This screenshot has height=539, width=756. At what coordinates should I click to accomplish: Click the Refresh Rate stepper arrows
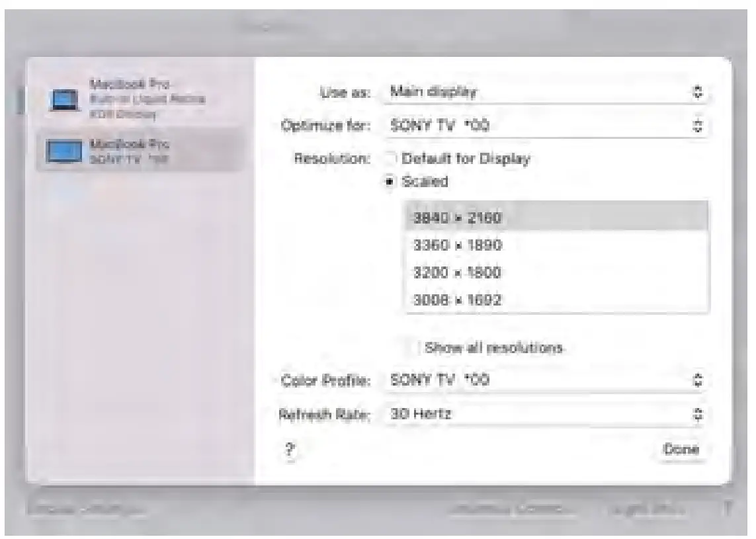coord(697,414)
